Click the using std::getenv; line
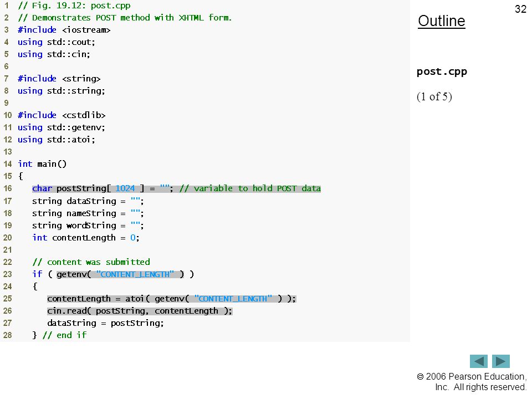532x399 pixels. [x=62, y=127]
